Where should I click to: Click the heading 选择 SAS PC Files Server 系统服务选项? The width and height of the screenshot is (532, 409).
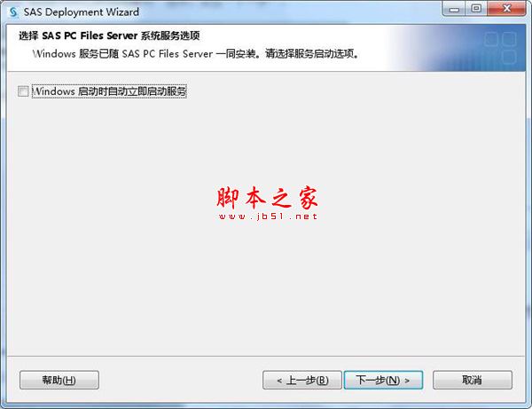(x=109, y=35)
